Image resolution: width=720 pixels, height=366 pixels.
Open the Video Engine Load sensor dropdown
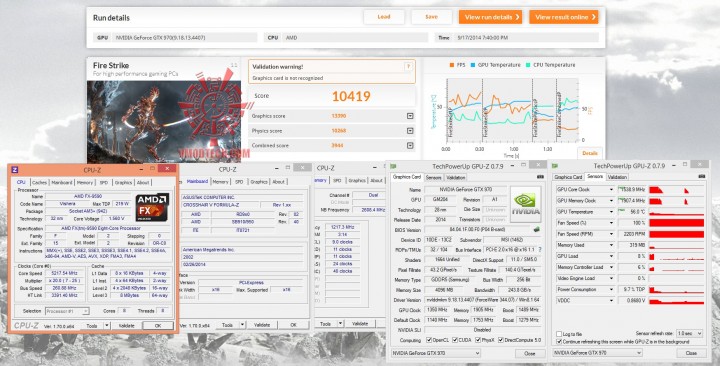(x=611, y=278)
